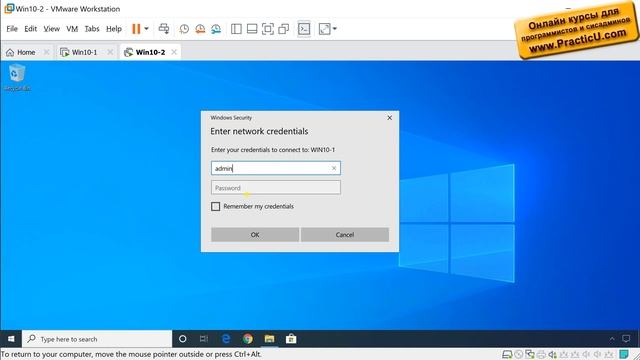Toggle the thumbnail bar view
The height and width of the screenshot is (360, 640).
point(252,29)
